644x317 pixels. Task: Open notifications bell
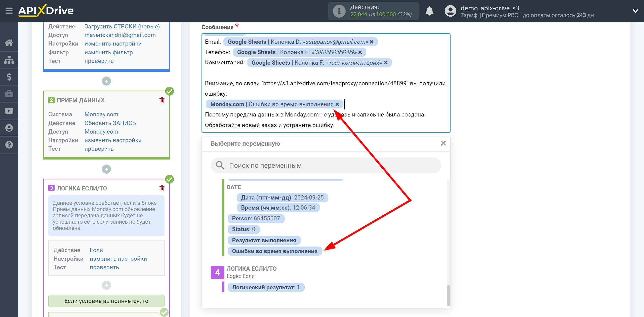point(429,11)
